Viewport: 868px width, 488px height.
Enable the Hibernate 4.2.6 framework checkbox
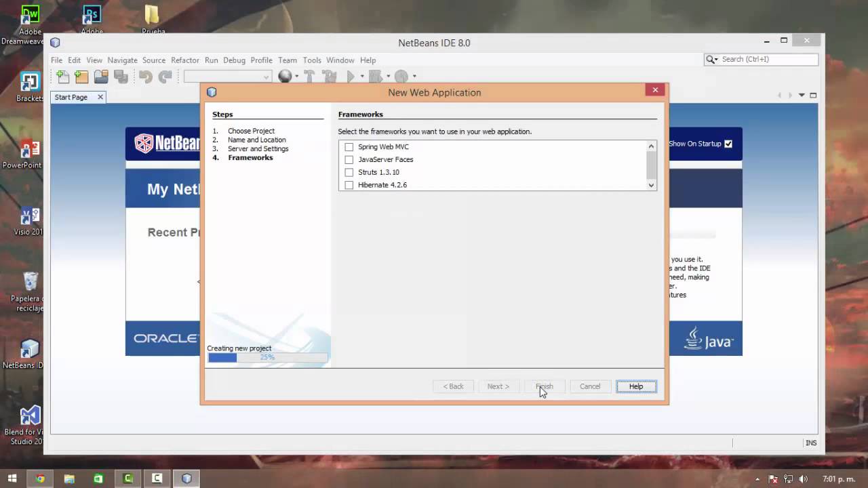349,185
